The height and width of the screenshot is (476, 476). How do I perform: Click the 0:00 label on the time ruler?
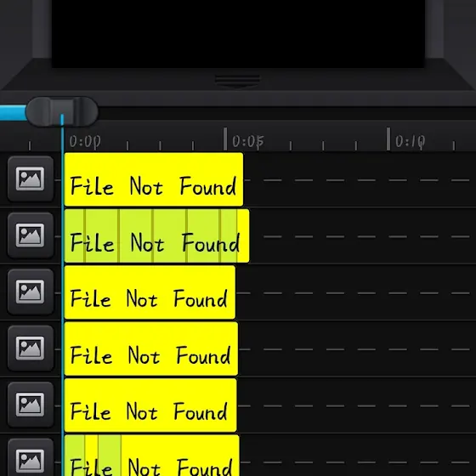pos(85,141)
